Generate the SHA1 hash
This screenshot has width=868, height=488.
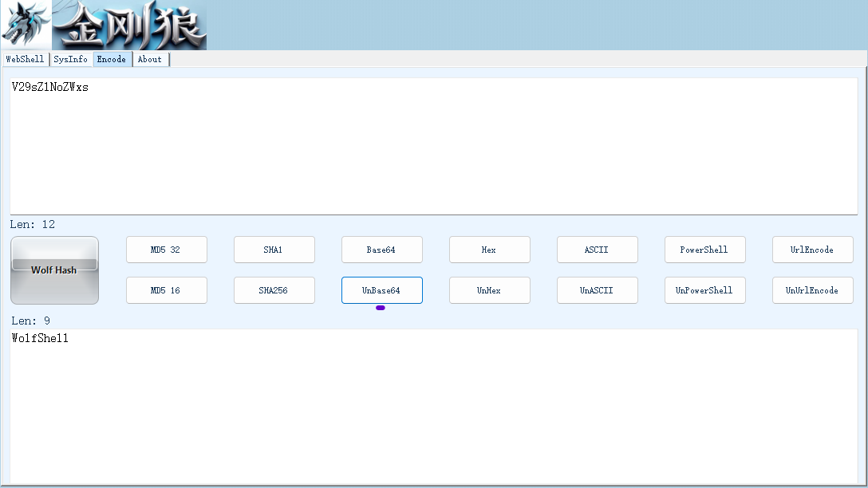[274, 250]
